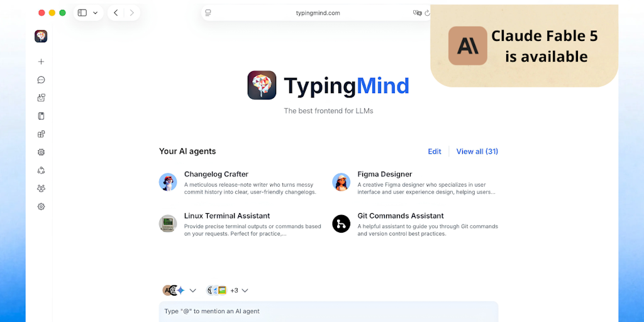Click the Anthropic model icon in the model selector

click(x=167, y=291)
